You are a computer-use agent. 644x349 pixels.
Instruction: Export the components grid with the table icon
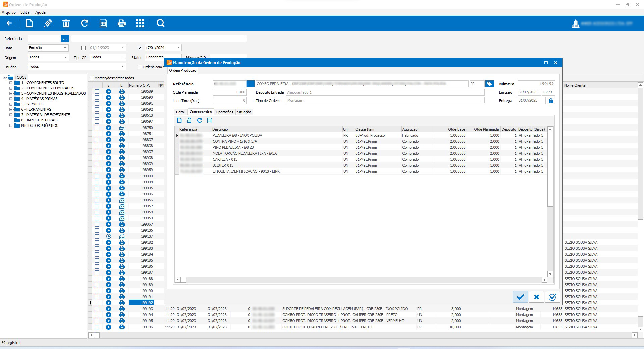(x=210, y=120)
